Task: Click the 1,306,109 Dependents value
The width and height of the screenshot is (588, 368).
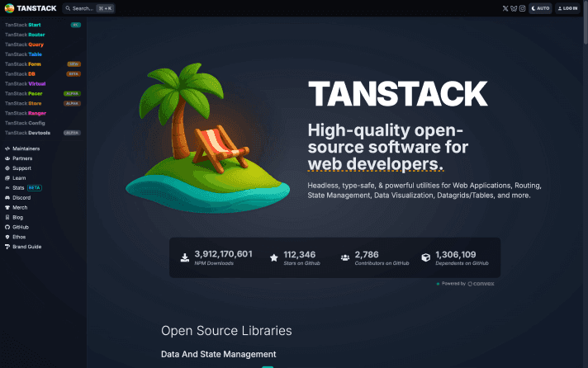Action: [x=455, y=254]
